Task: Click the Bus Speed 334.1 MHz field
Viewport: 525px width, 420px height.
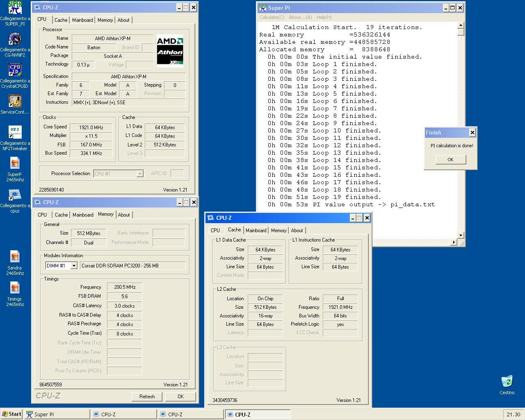Action: [x=91, y=153]
